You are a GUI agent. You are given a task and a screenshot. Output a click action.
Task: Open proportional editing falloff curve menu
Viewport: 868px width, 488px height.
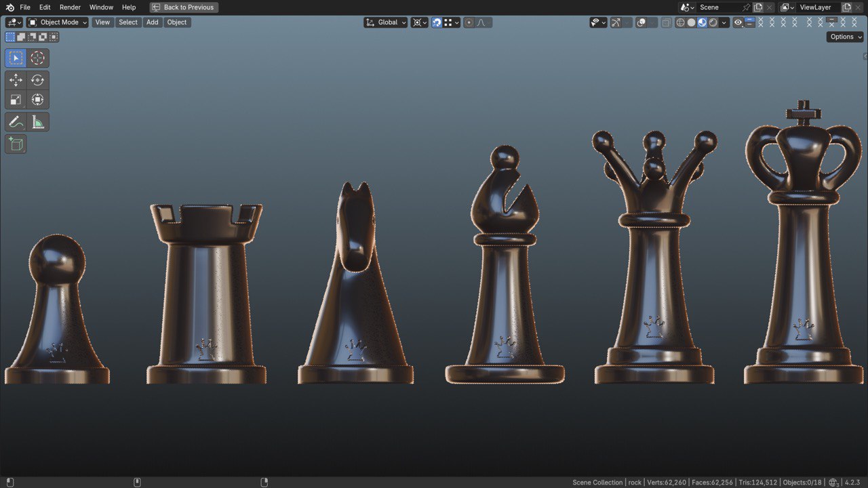484,22
